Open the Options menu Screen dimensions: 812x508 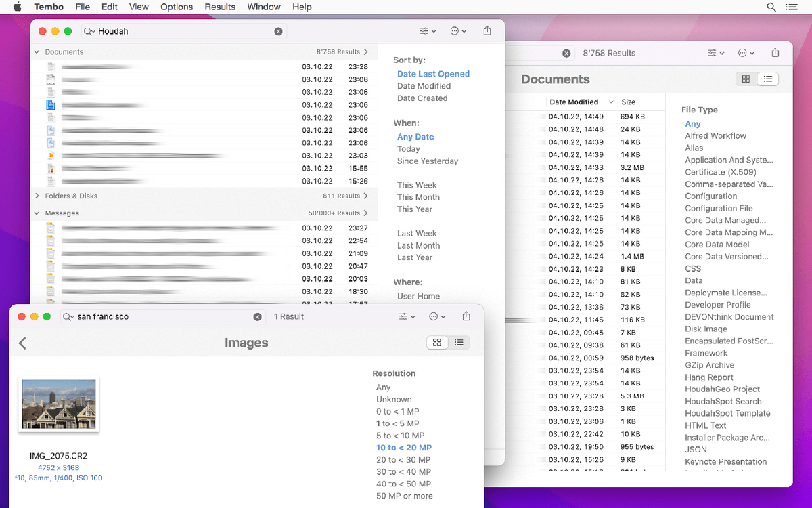coord(177,7)
